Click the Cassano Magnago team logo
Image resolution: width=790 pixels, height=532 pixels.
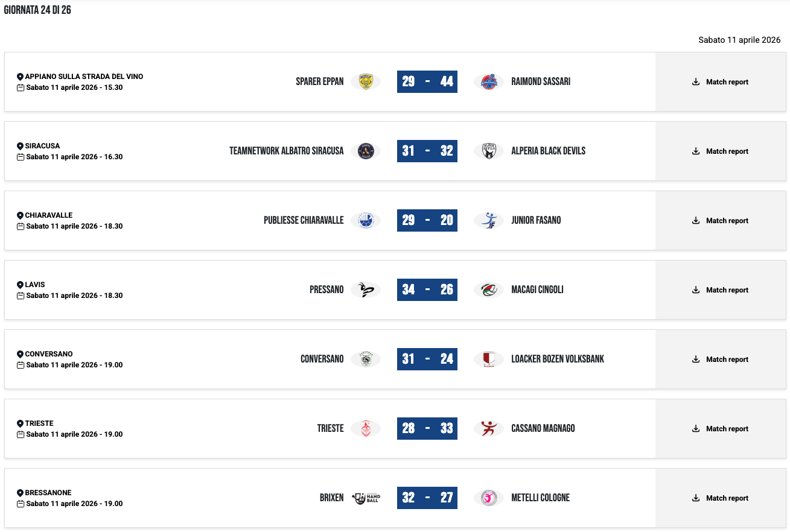click(489, 428)
